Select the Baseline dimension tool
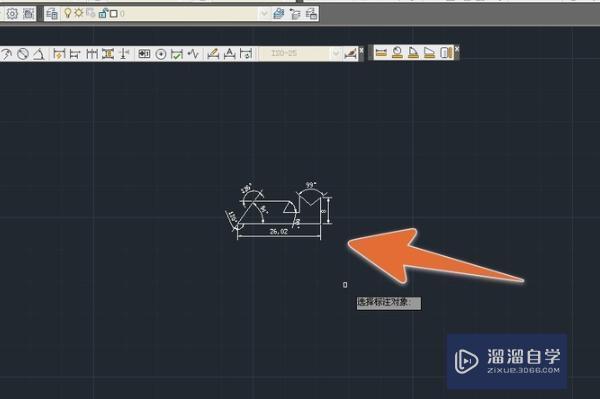This screenshot has width=600, height=399. [75, 54]
